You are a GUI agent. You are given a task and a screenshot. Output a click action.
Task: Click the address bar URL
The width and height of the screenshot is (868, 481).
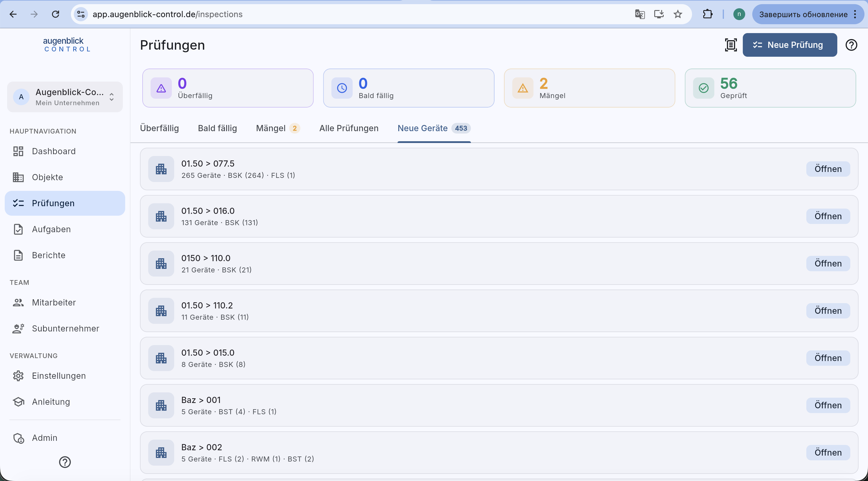pyautogui.click(x=167, y=14)
